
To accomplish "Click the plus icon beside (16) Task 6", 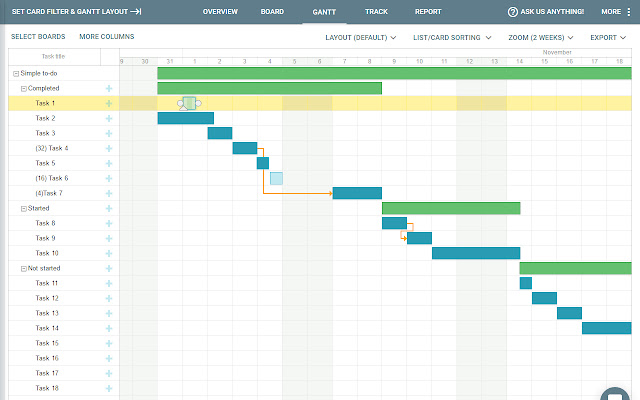I will tap(109, 178).
